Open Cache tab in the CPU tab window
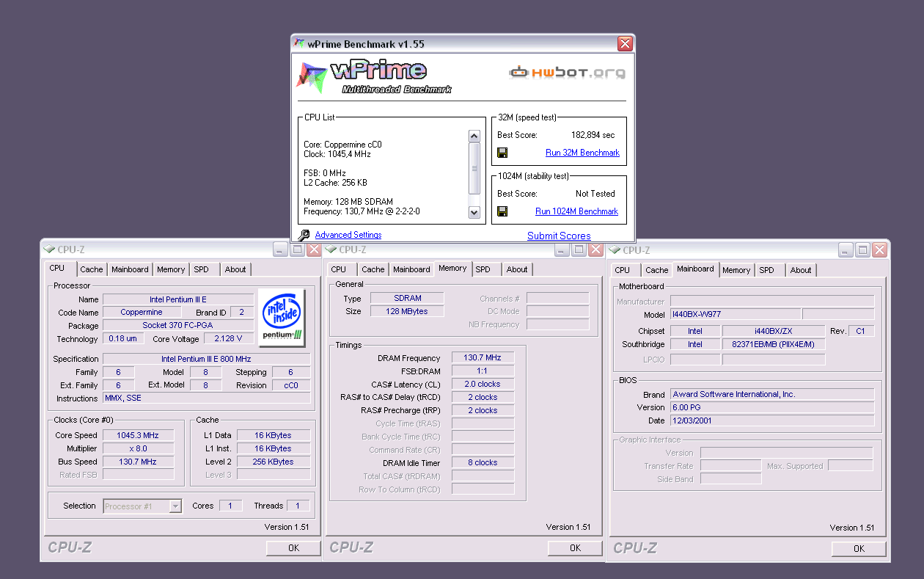This screenshot has width=924, height=579. pos(92,269)
